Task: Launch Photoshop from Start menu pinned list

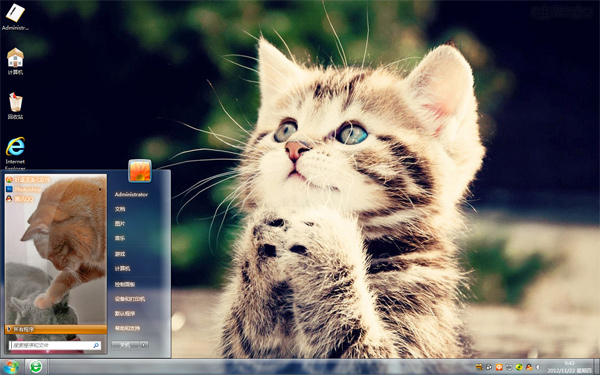Action: click(x=24, y=189)
